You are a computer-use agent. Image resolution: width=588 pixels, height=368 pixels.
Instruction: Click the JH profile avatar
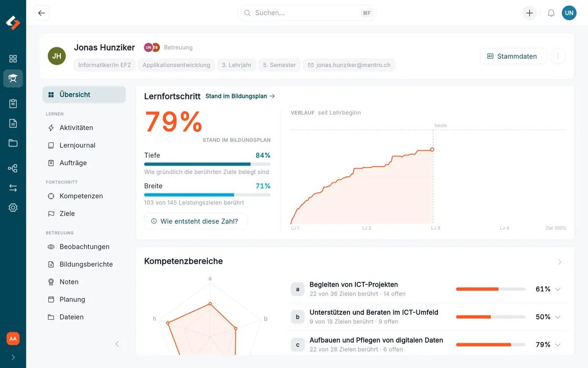[57, 56]
